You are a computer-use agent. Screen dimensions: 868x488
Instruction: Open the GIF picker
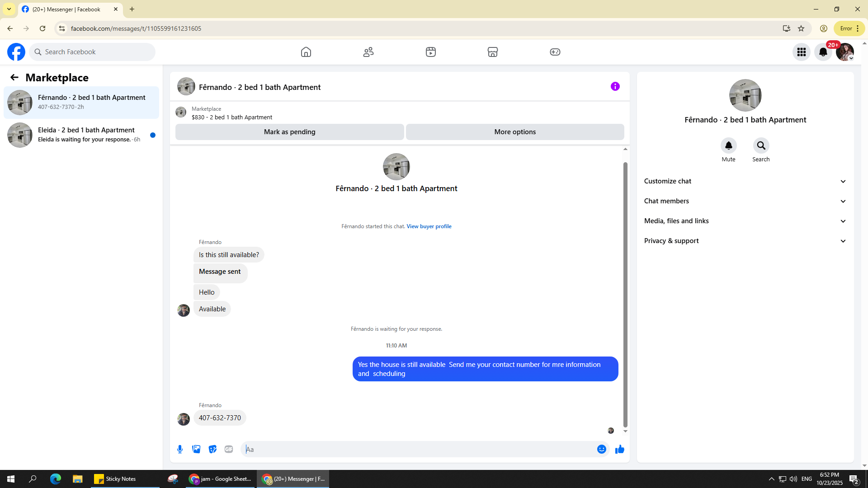click(229, 449)
